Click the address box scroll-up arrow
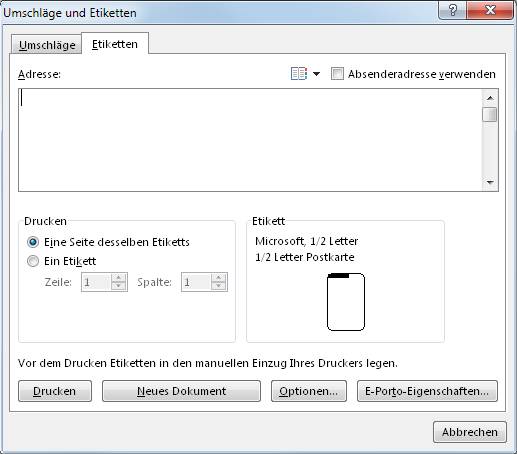Image resolution: width=517 pixels, height=454 pixels. coord(490,98)
